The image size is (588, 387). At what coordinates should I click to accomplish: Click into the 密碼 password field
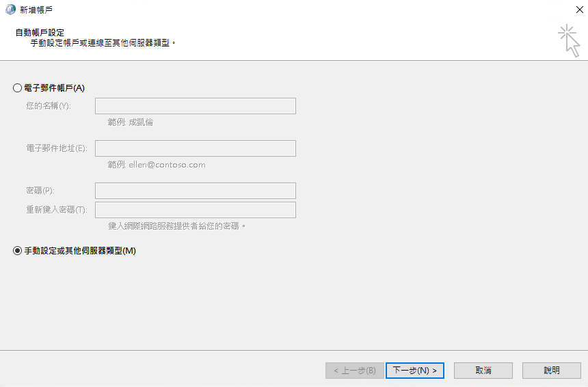[195, 191]
